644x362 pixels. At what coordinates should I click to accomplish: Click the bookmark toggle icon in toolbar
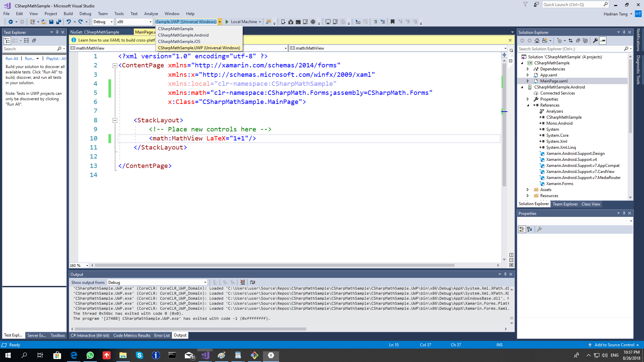392,22
